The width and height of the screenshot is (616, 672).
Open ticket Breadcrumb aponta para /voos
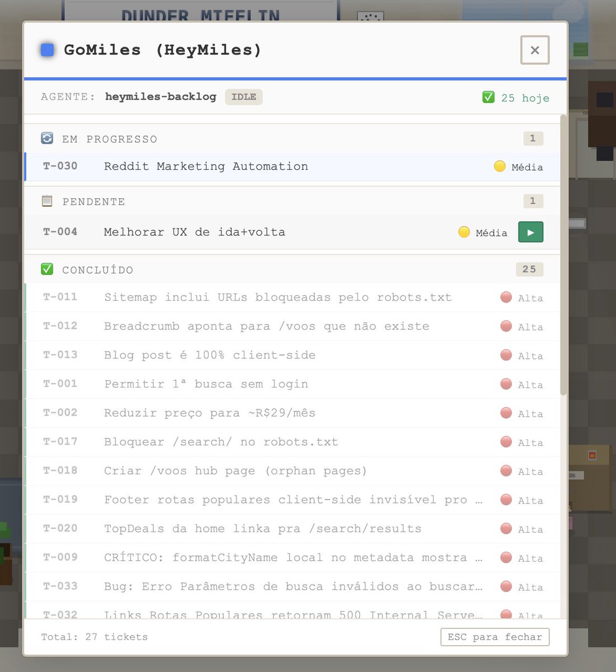[292, 326]
